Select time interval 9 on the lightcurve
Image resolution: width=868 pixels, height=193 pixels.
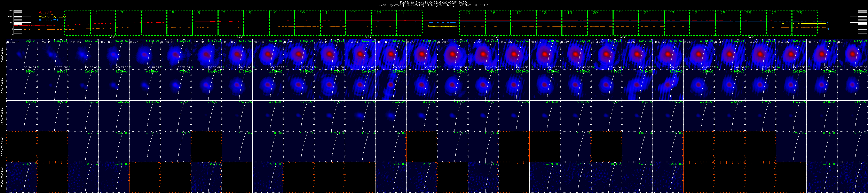tap(282, 22)
